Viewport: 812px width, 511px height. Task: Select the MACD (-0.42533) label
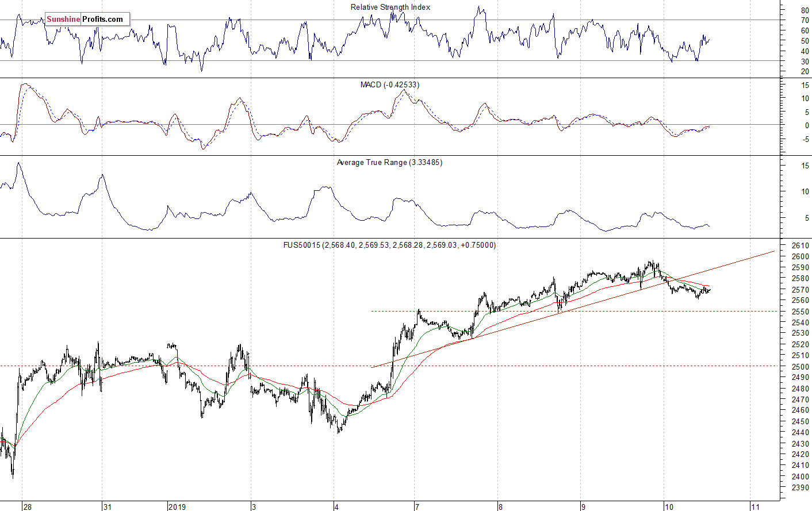click(x=390, y=84)
